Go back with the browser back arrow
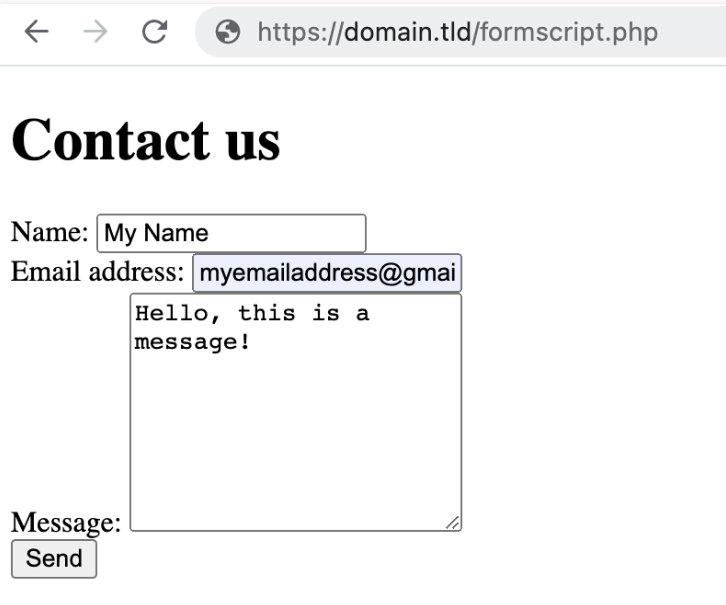Image resolution: width=726 pixels, height=605 pixels. (37, 32)
